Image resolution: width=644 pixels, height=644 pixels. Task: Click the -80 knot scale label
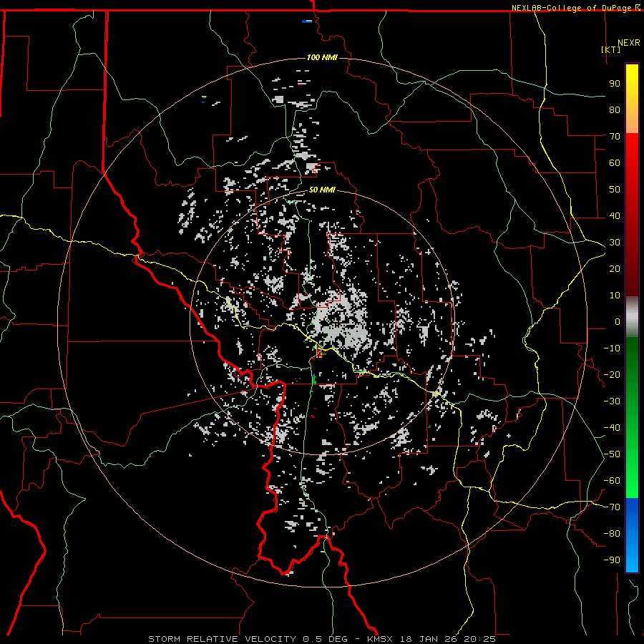click(x=612, y=534)
